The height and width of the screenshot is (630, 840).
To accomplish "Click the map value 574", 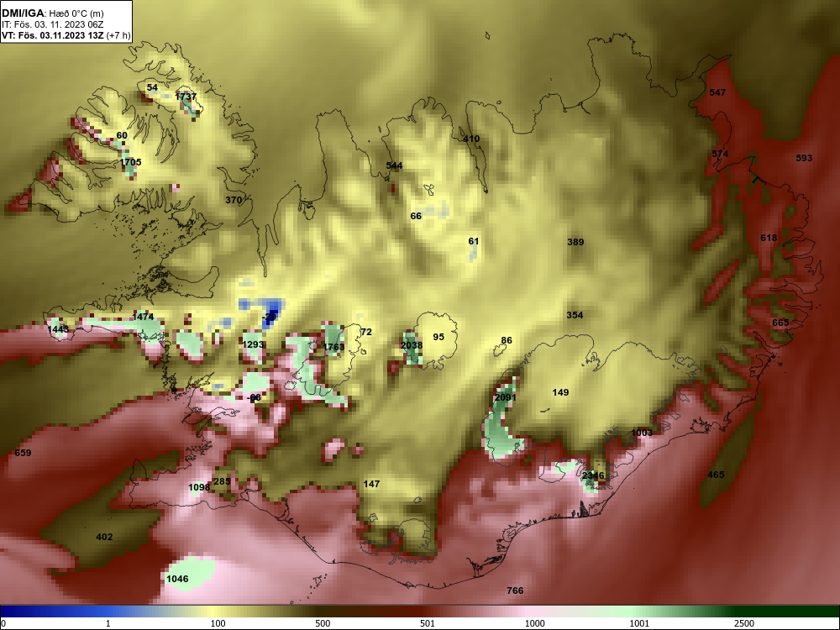I will [720, 155].
